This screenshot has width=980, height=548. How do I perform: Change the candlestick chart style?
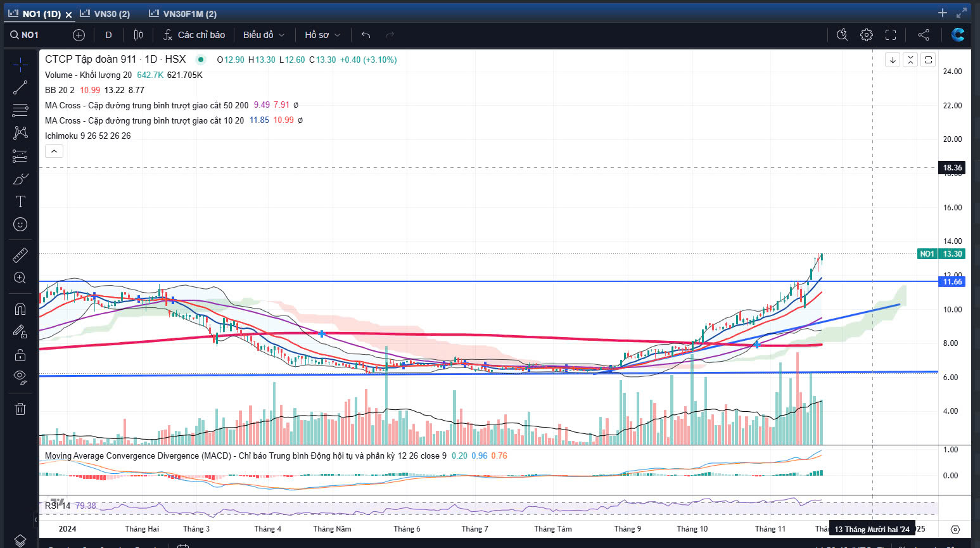(138, 35)
